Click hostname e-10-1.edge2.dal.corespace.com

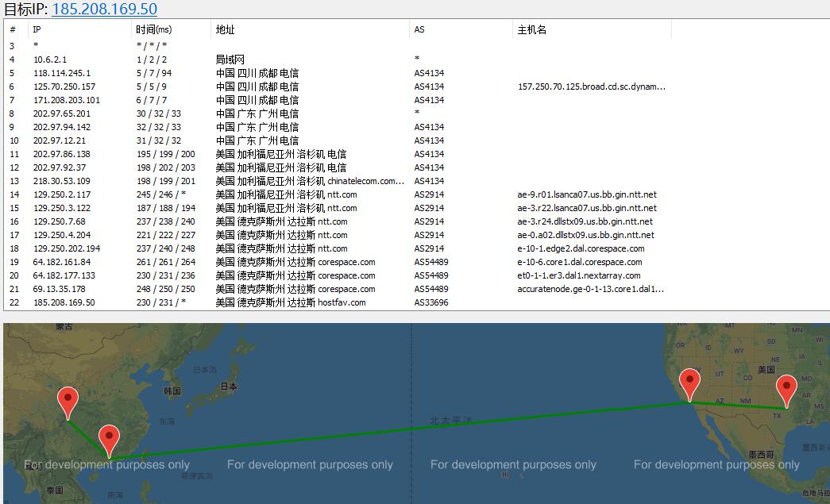click(x=581, y=248)
